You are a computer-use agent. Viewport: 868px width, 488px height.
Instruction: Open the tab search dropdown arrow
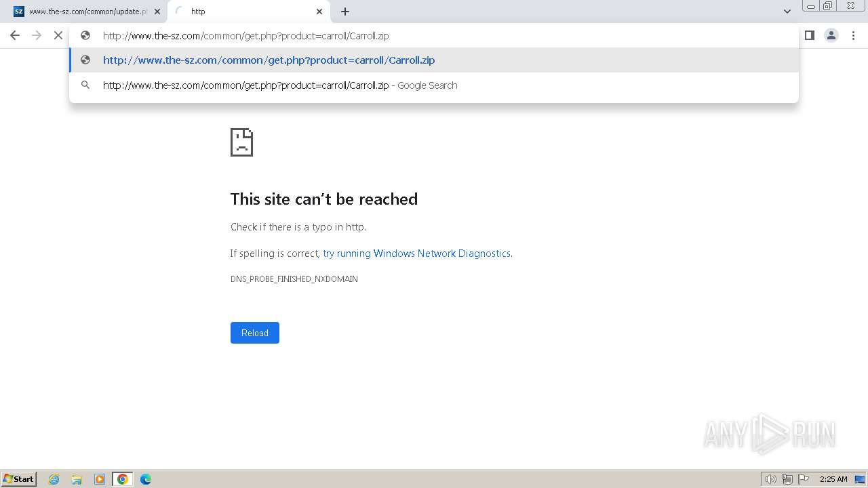(787, 12)
